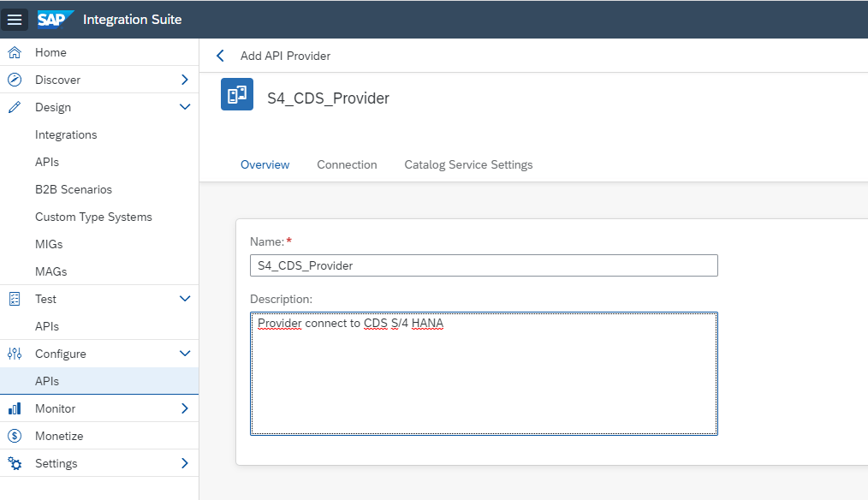Click the Home house icon
This screenshot has width=868, height=500.
tap(15, 52)
